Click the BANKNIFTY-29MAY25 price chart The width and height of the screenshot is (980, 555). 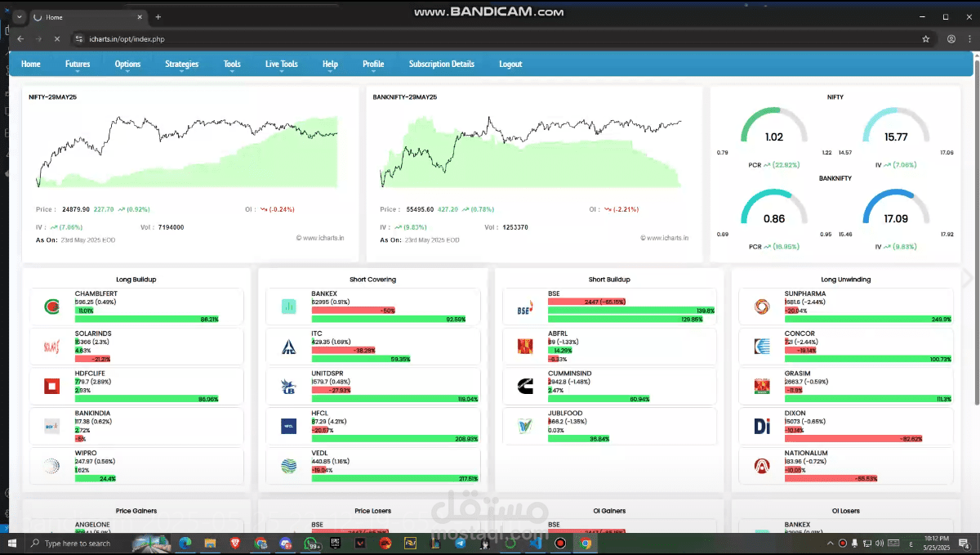(531, 150)
